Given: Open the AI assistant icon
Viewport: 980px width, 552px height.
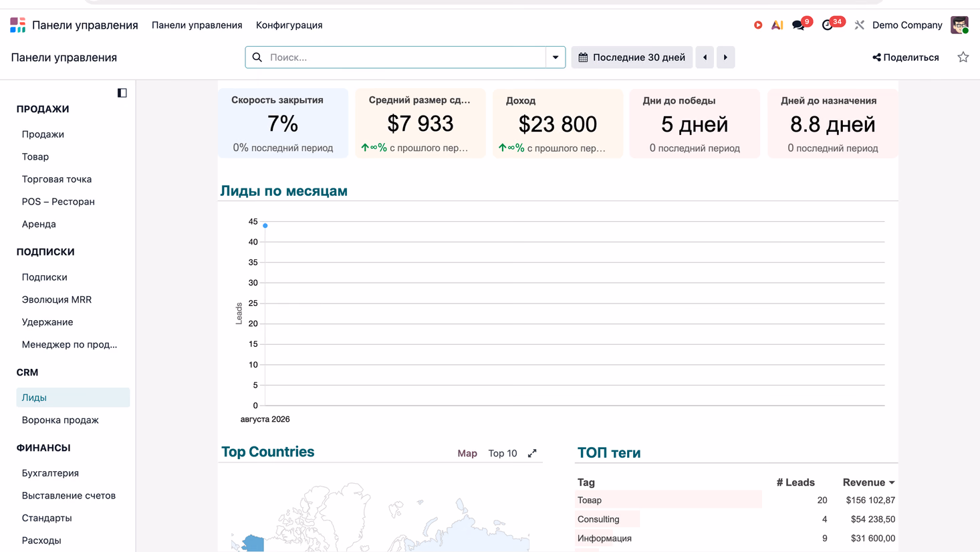Looking at the screenshot, I should pos(777,25).
